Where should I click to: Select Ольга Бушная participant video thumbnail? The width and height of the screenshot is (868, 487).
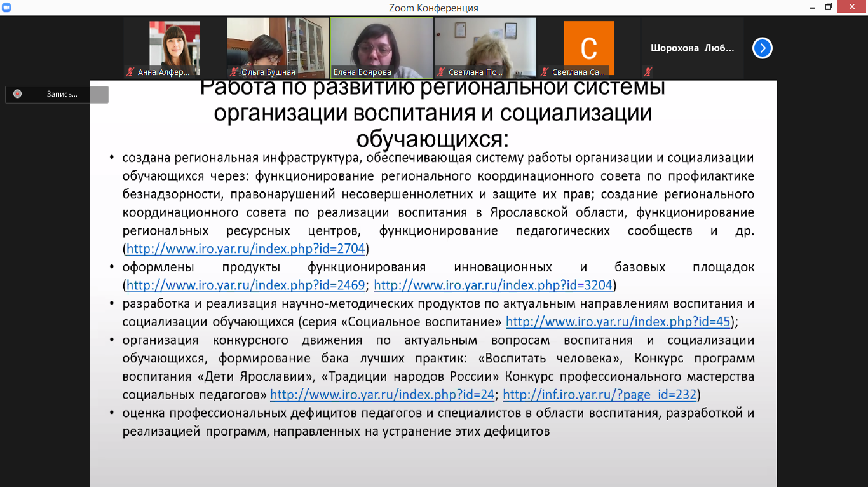click(x=278, y=48)
